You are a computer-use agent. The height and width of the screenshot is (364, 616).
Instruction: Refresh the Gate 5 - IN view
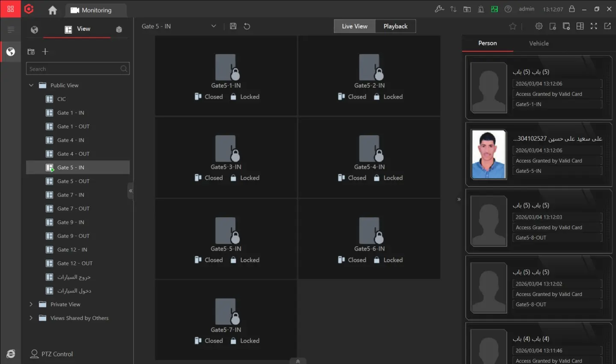coord(247,26)
